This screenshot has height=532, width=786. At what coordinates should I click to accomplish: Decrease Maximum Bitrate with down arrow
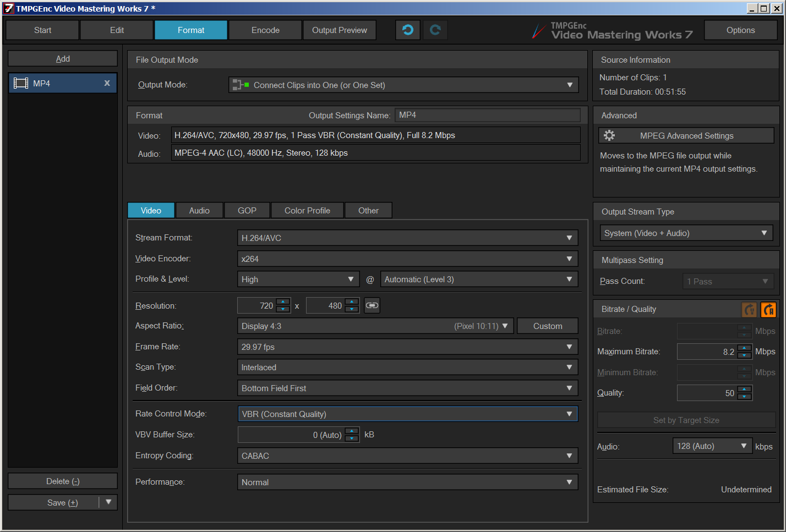[744, 355]
